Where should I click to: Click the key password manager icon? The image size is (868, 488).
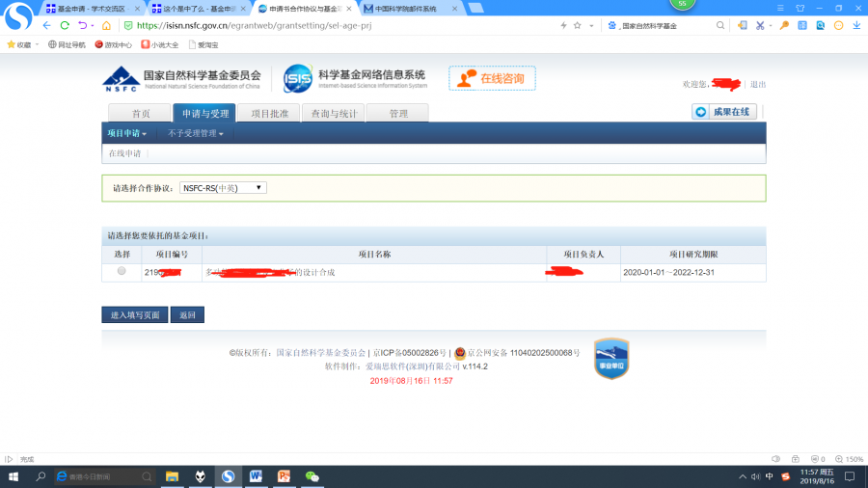point(784,25)
